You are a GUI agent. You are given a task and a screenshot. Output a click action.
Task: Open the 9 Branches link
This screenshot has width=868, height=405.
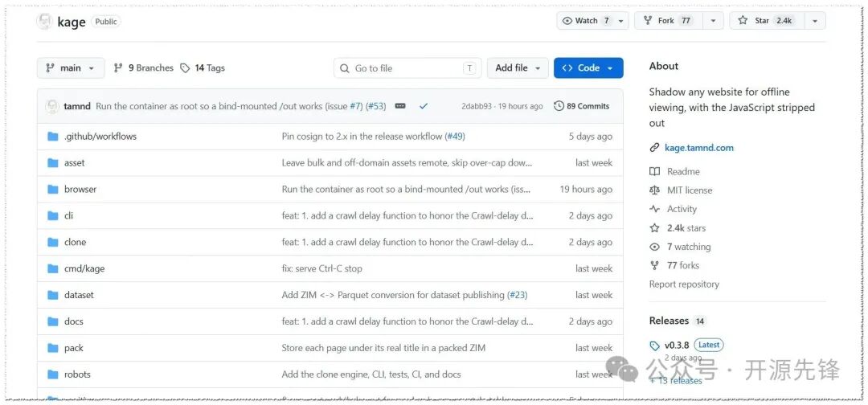143,68
